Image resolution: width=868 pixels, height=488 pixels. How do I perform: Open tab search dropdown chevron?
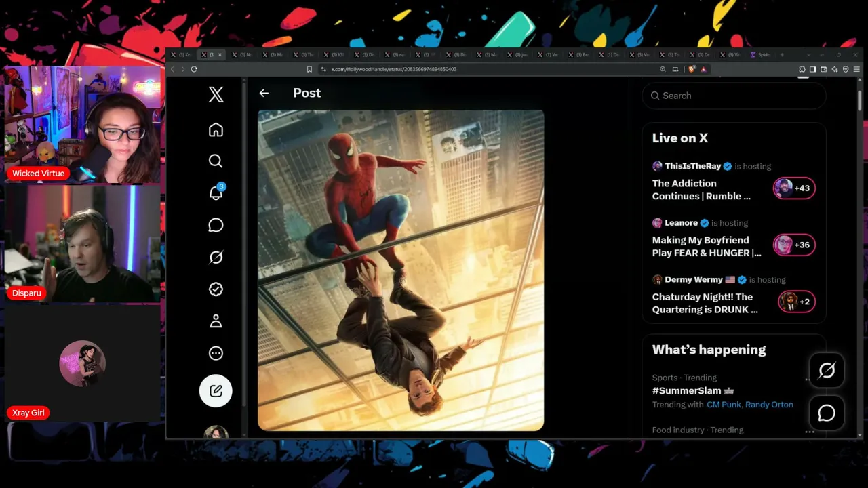(x=807, y=55)
